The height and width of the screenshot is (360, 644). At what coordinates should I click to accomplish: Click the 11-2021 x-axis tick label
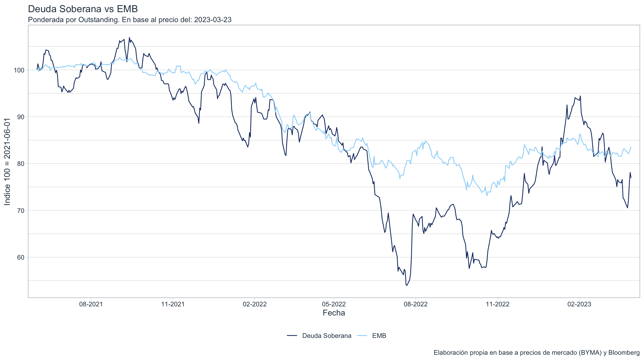[x=173, y=304]
